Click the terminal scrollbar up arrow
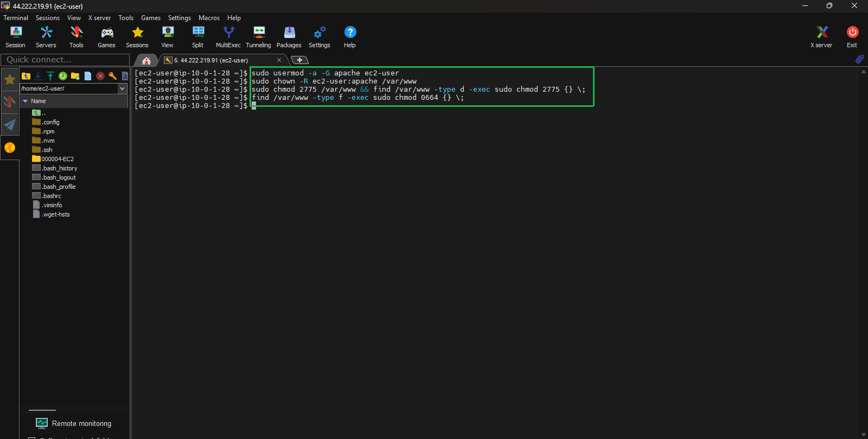868x439 pixels. click(863, 72)
